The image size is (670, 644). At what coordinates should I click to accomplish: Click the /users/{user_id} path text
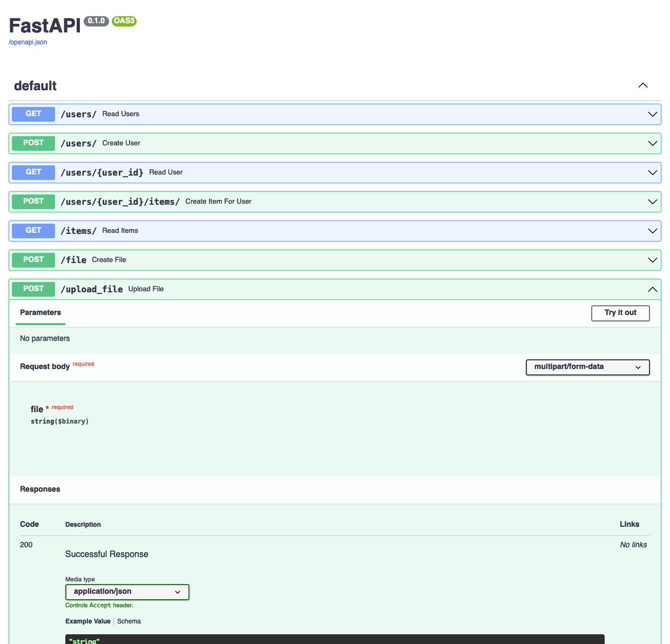pos(102,172)
